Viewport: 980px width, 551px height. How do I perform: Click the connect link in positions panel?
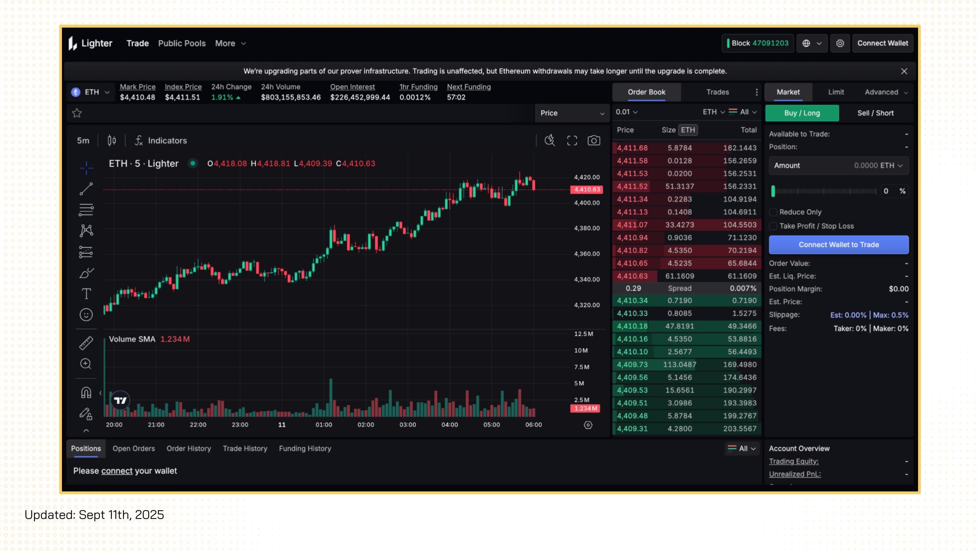coord(117,471)
